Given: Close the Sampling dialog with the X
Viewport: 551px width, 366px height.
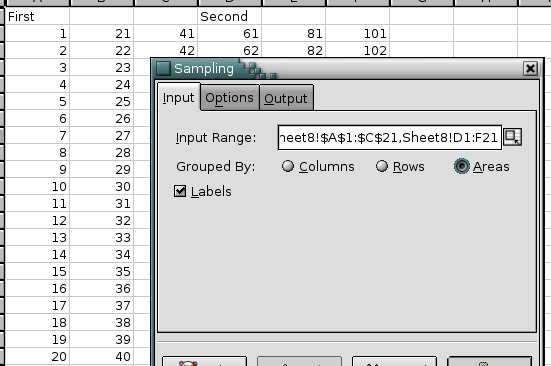Looking at the screenshot, I should point(530,68).
